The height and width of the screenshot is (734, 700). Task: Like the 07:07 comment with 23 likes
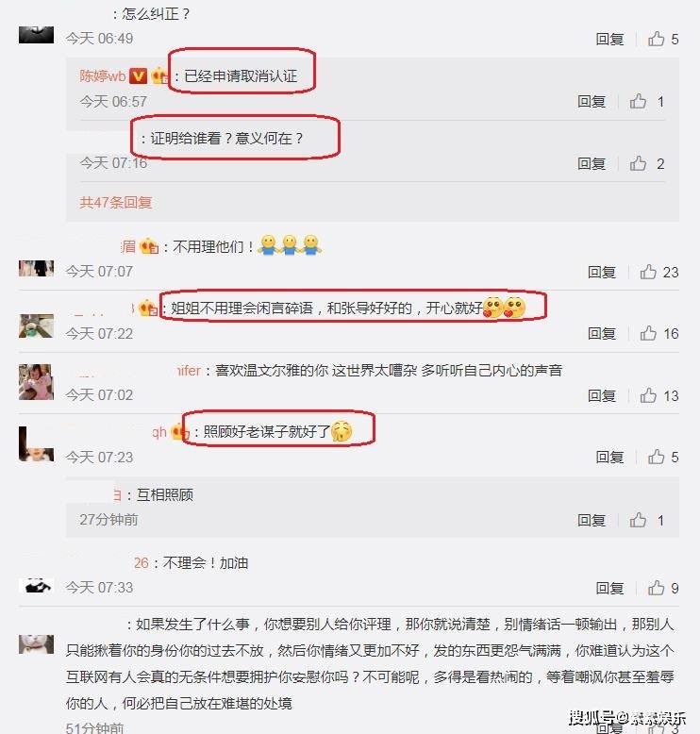648,272
